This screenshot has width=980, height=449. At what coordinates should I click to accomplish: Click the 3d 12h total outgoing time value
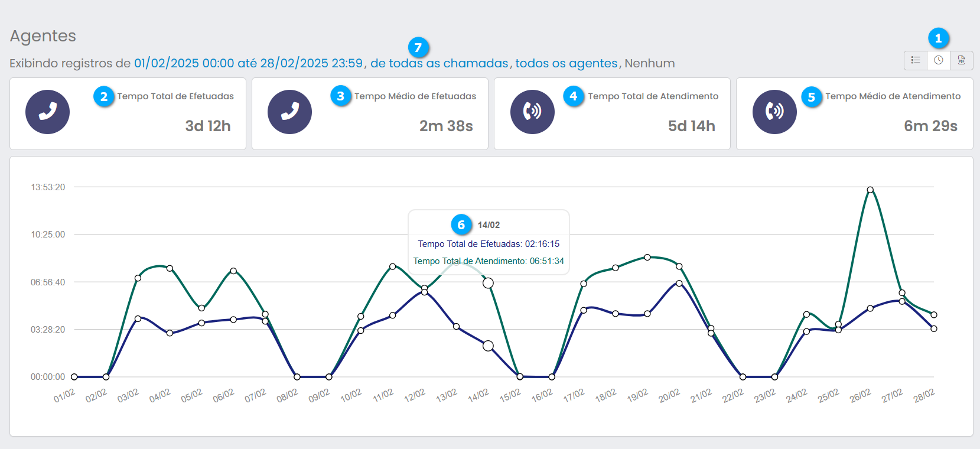[208, 126]
